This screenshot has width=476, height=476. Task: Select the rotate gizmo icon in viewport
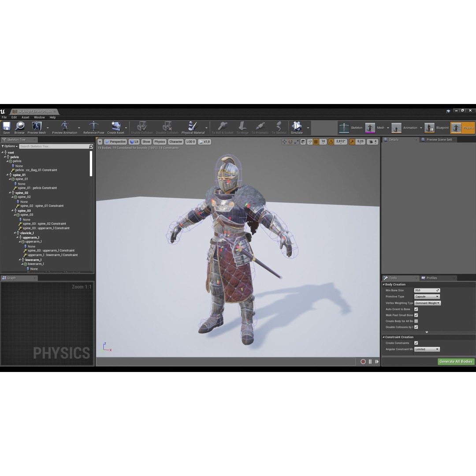(290, 142)
